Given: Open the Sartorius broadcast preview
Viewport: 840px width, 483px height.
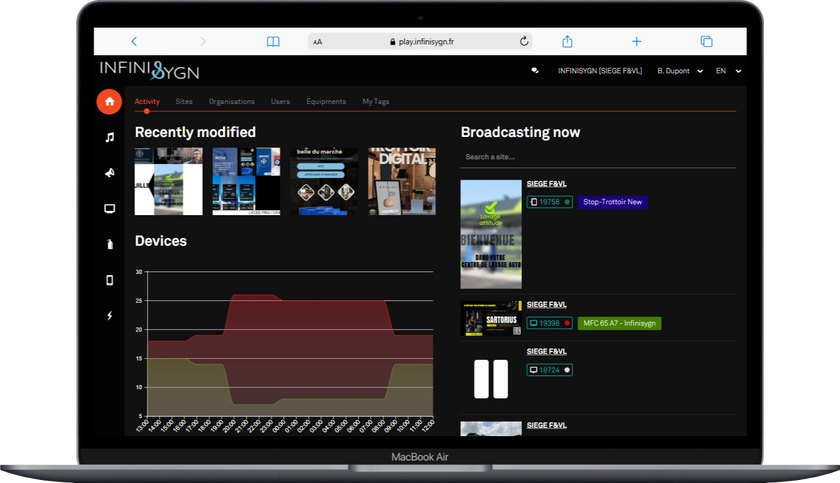Looking at the screenshot, I should [491, 319].
